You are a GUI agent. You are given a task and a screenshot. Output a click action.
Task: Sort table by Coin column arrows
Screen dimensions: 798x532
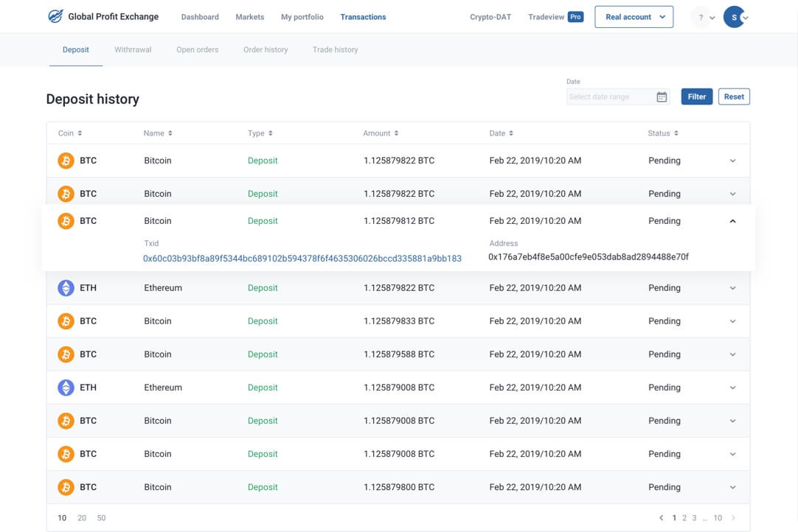[80, 133]
